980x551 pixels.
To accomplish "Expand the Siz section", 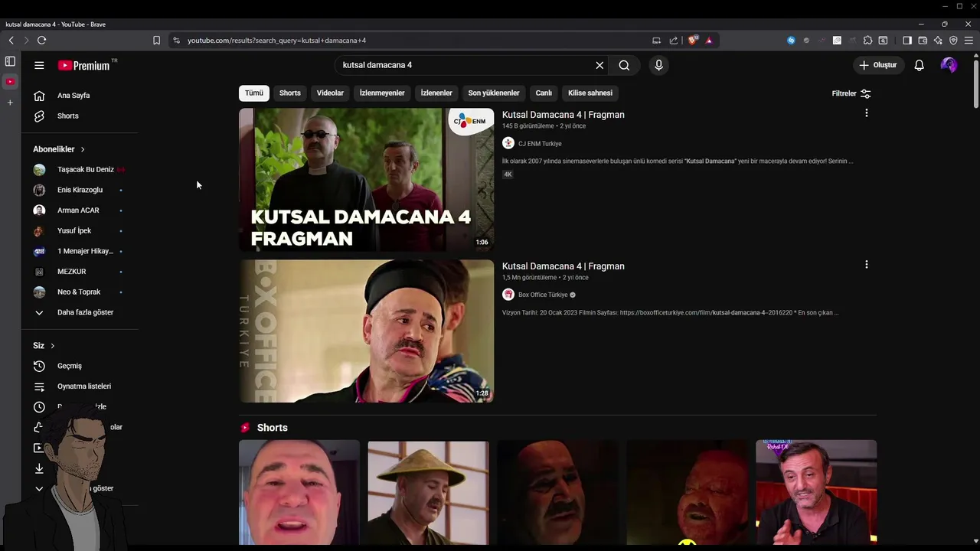I will [x=44, y=346].
